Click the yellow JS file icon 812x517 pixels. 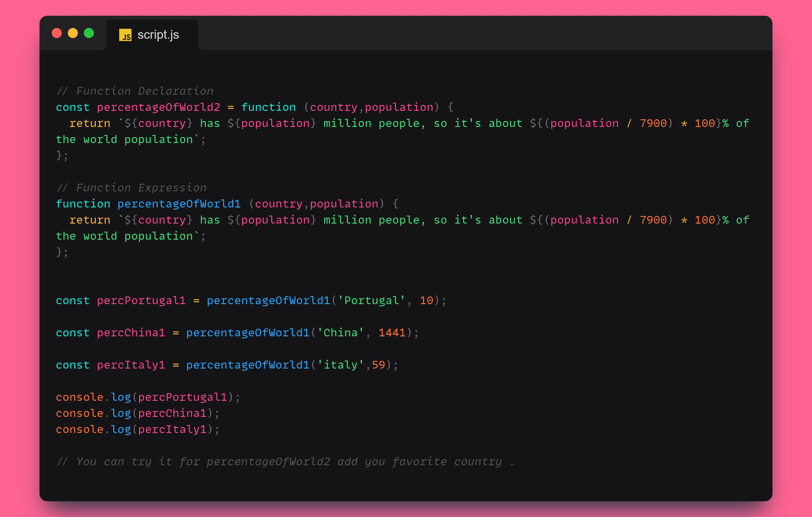(125, 35)
